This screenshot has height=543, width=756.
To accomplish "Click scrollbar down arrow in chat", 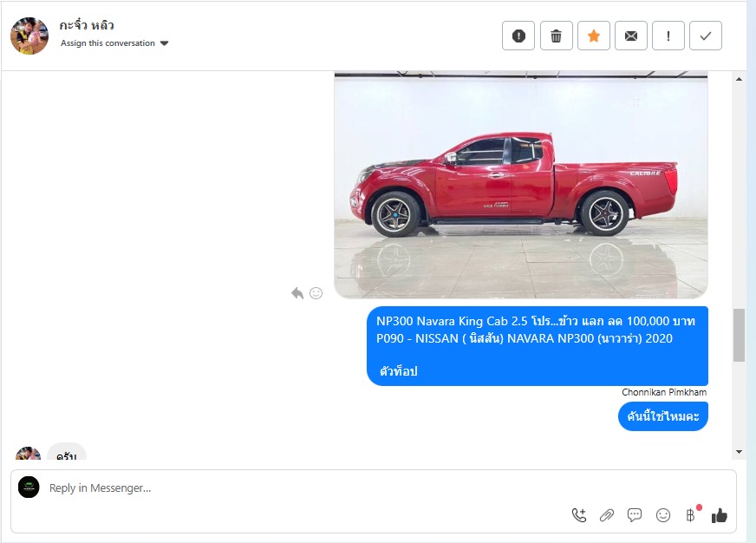I will pyautogui.click(x=739, y=452).
